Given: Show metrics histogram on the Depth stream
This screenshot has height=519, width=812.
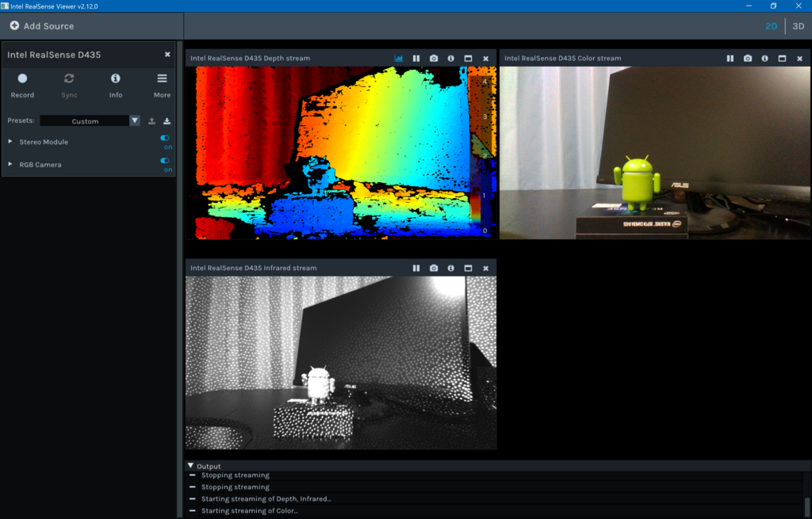Looking at the screenshot, I should 399,58.
